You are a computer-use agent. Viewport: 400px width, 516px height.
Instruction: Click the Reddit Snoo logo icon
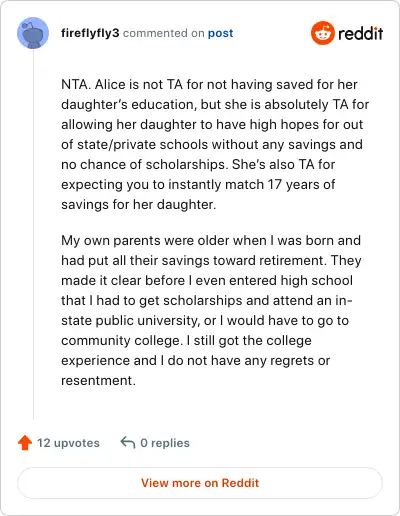tap(323, 33)
